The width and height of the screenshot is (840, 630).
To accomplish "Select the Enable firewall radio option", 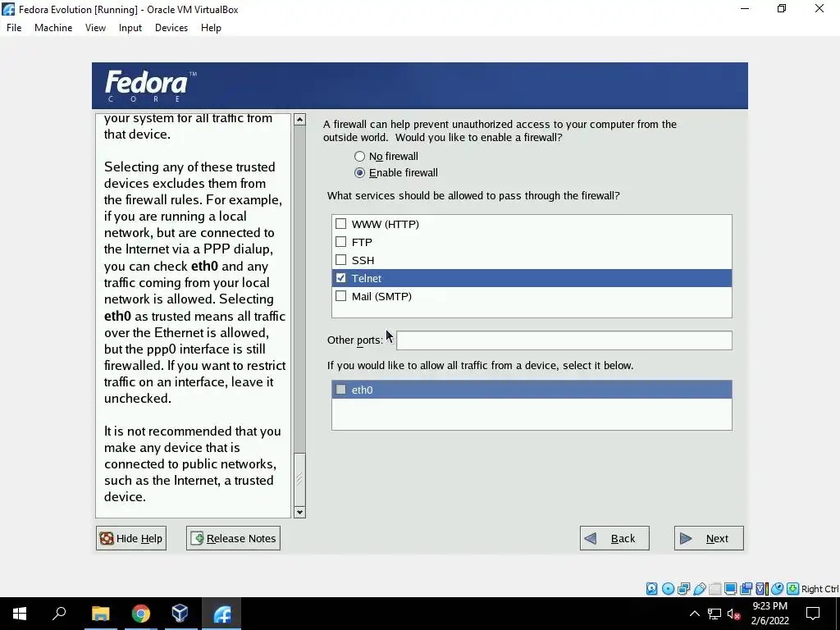I will pos(359,172).
